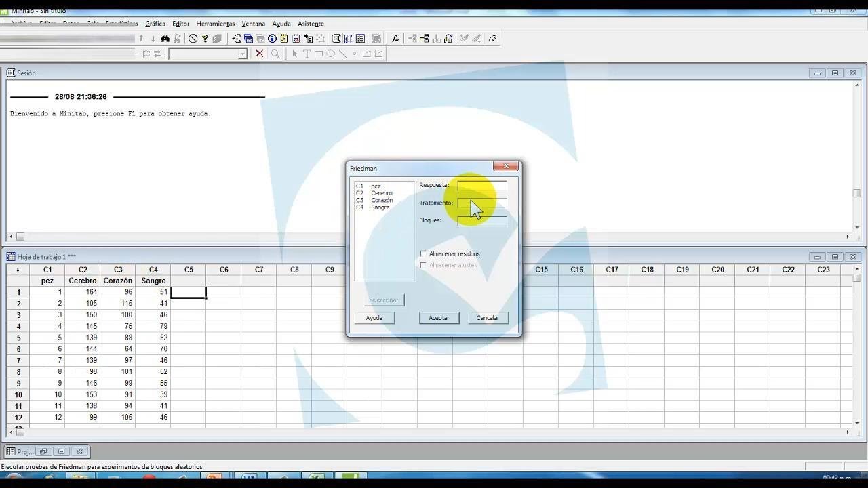Click the worksheet data entry direction arrow
This screenshot has height=488, width=868.
coord(18,270)
